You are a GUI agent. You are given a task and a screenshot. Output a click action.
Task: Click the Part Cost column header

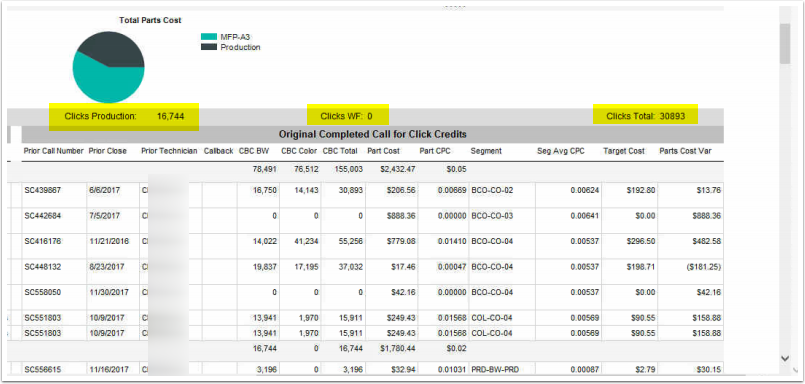[x=384, y=151]
